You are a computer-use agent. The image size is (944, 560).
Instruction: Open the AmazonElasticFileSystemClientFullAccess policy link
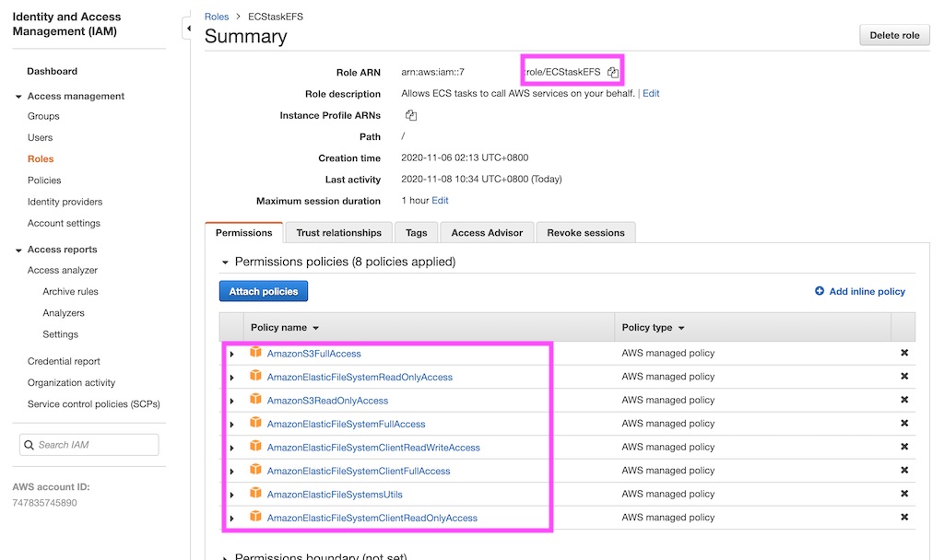(x=359, y=471)
